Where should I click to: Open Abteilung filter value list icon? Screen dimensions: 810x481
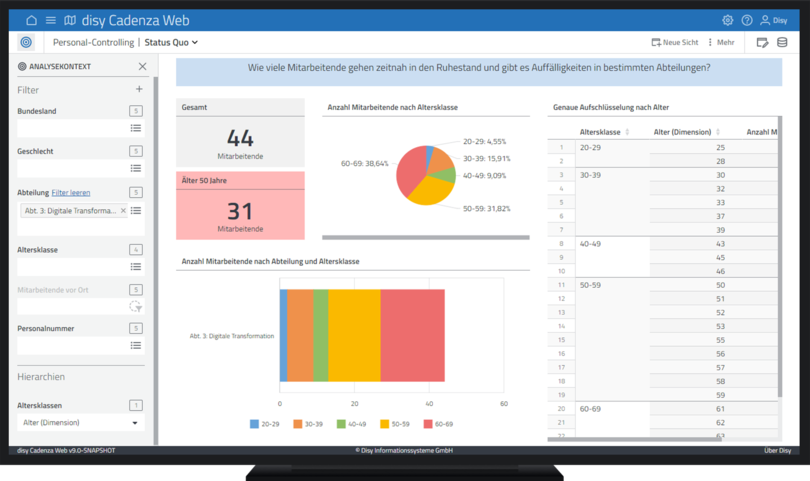(136, 211)
